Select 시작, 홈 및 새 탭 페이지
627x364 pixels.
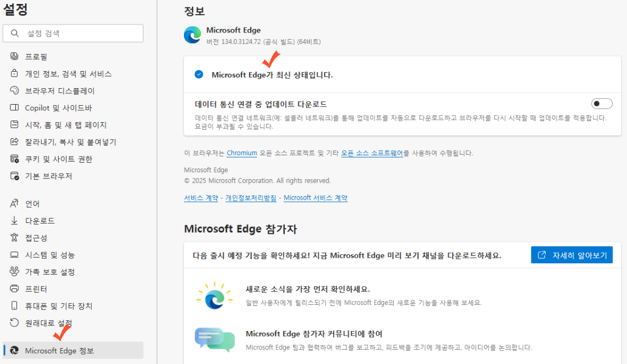[x=66, y=125]
